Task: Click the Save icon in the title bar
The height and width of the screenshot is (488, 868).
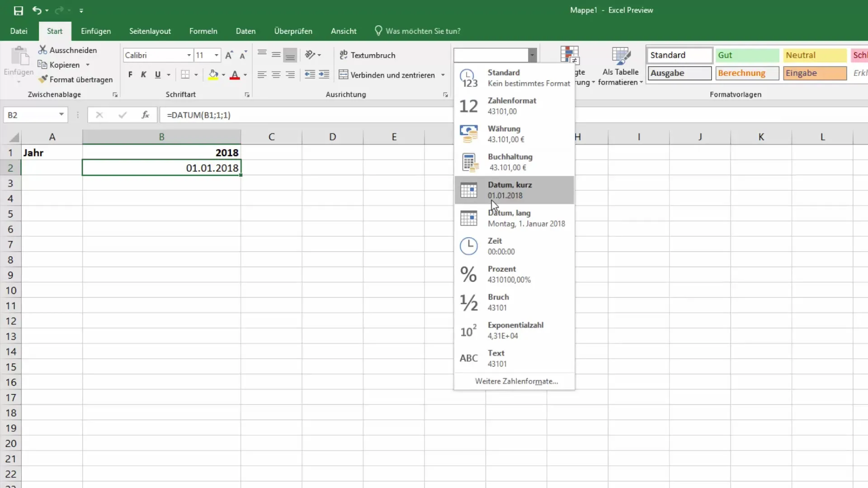Action: coord(19,10)
